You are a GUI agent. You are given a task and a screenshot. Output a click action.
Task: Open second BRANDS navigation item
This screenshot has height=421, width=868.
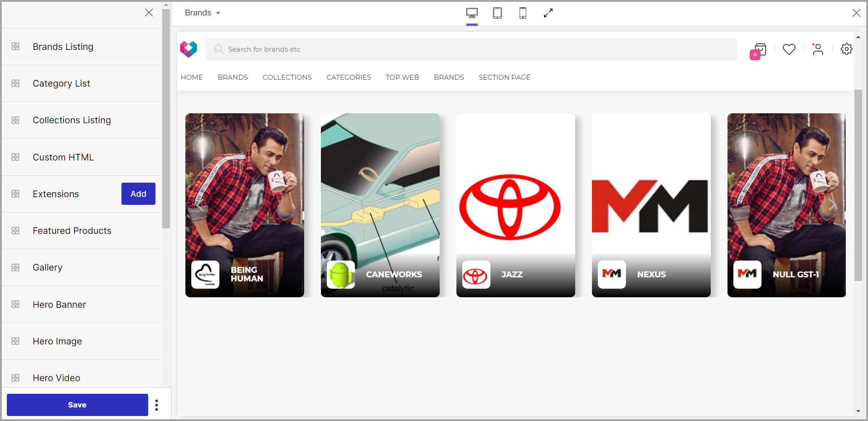click(449, 77)
